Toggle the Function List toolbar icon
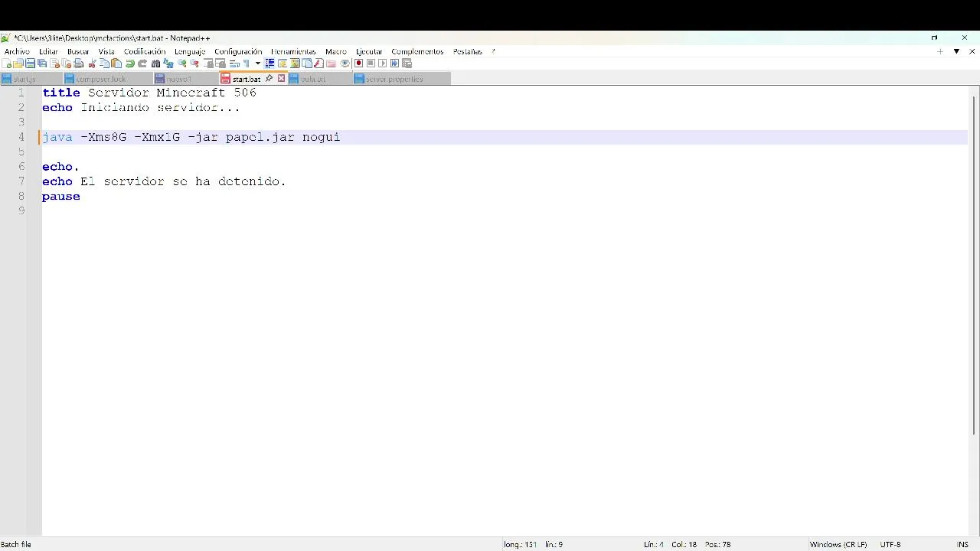 tap(318, 64)
